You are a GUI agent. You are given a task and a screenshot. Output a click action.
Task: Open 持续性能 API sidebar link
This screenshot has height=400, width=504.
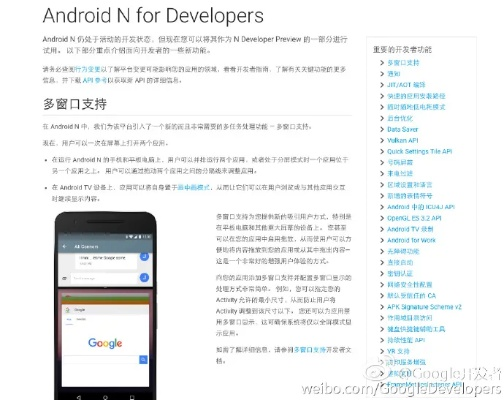point(406,340)
